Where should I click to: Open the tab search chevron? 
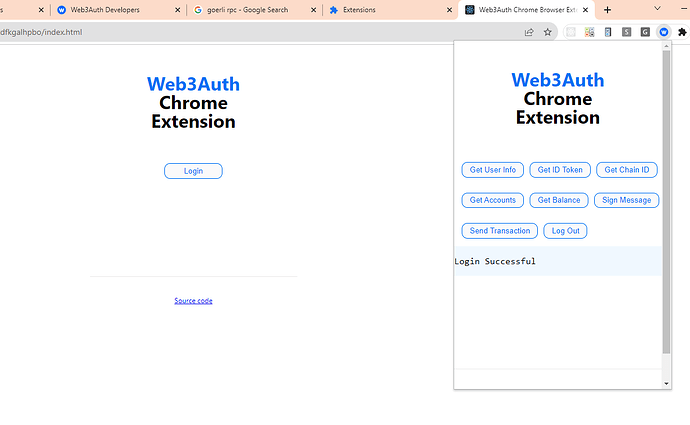(657, 8)
